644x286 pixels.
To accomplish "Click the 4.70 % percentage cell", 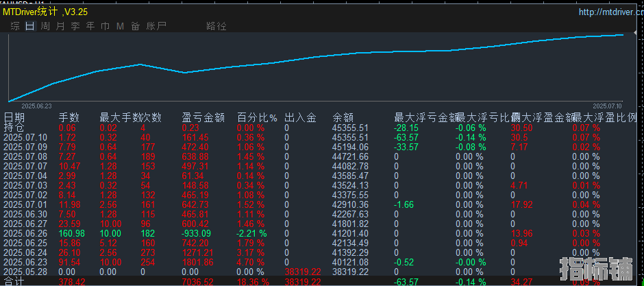I will coord(251,262).
